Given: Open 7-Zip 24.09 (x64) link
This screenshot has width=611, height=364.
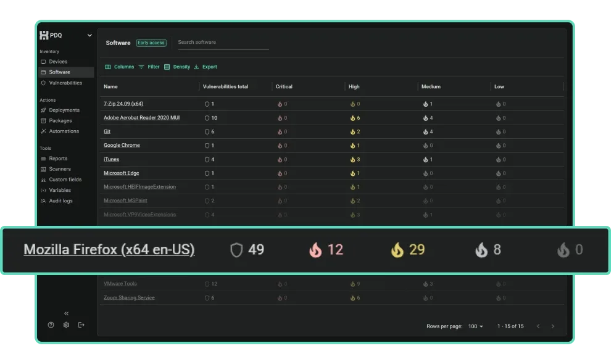Looking at the screenshot, I should 123,104.
